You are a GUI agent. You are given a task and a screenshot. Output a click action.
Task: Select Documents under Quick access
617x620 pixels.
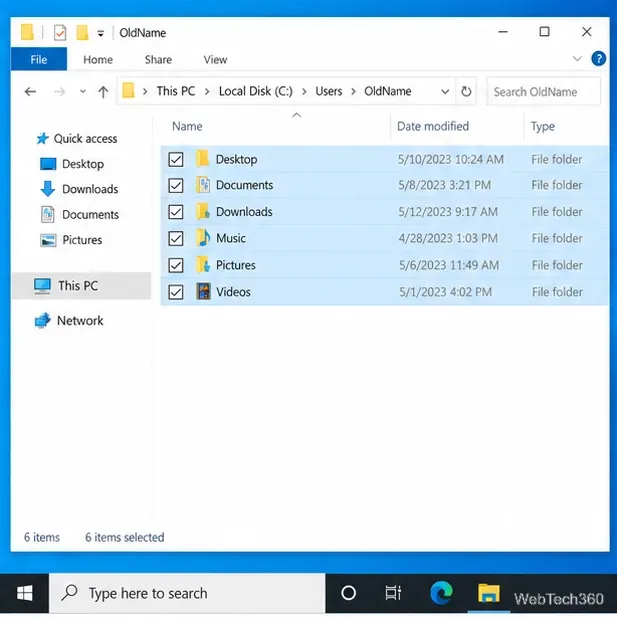79,215
